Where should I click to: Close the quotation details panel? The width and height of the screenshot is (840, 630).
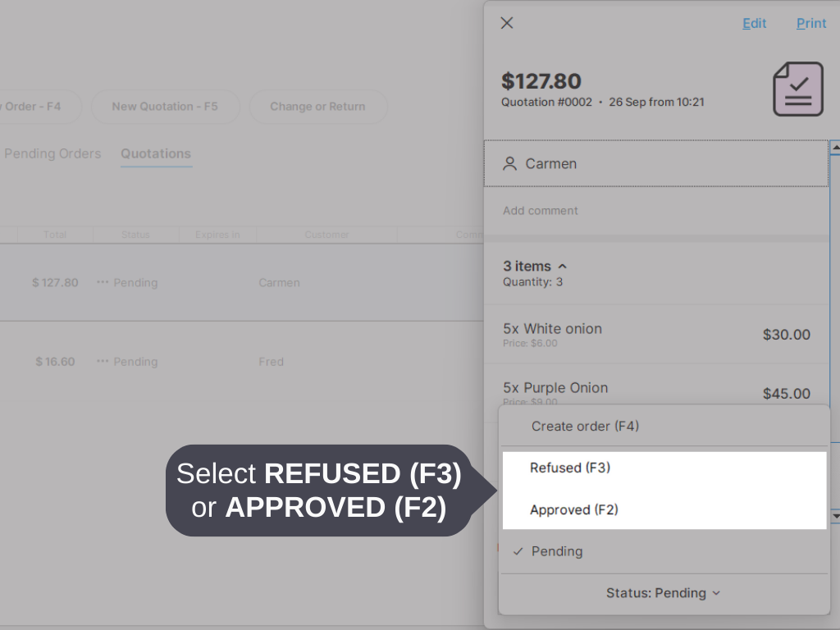click(507, 23)
